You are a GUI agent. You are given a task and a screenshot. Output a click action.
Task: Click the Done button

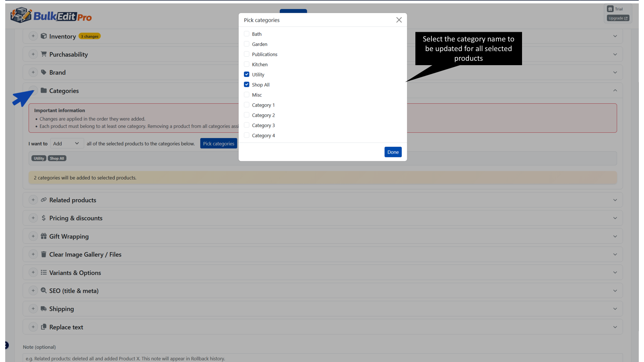coord(393,152)
